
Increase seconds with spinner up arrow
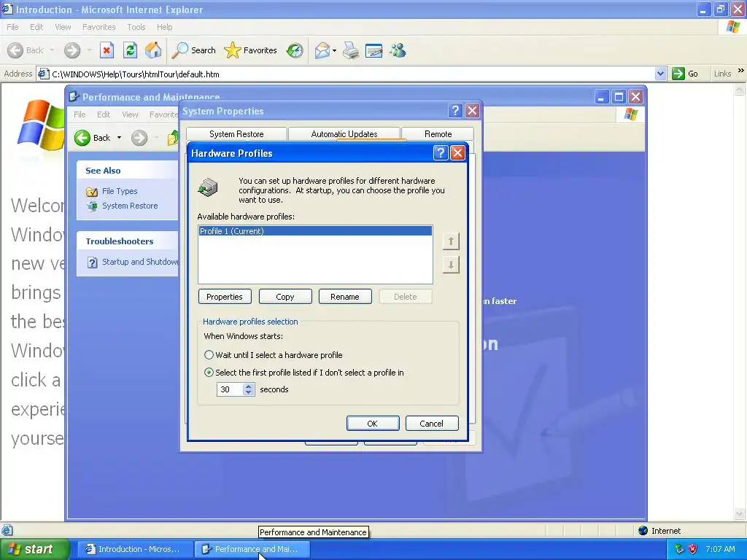[x=248, y=386]
